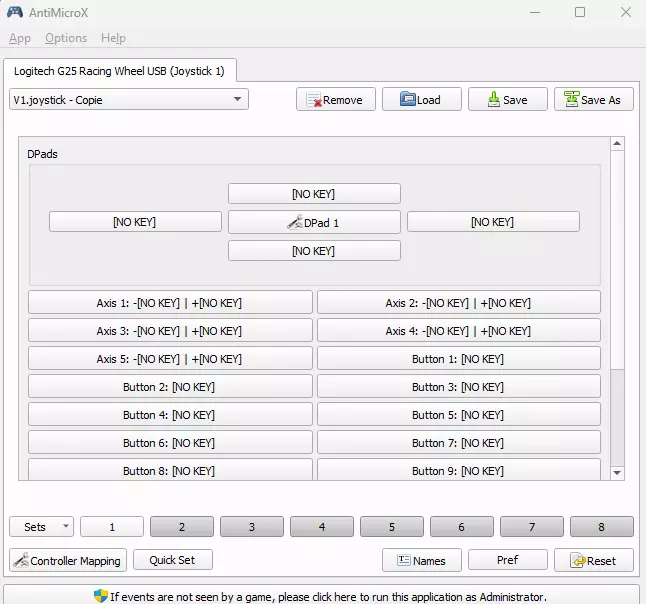Assign a key to Button 6
This screenshot has width=646, height=604.
[x=170, y=443]
